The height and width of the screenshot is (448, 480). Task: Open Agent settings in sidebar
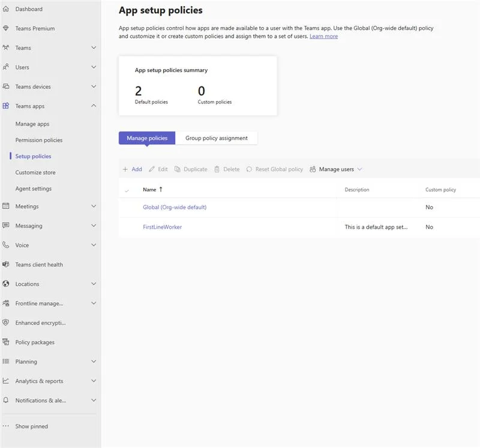(x=34, y=189)
